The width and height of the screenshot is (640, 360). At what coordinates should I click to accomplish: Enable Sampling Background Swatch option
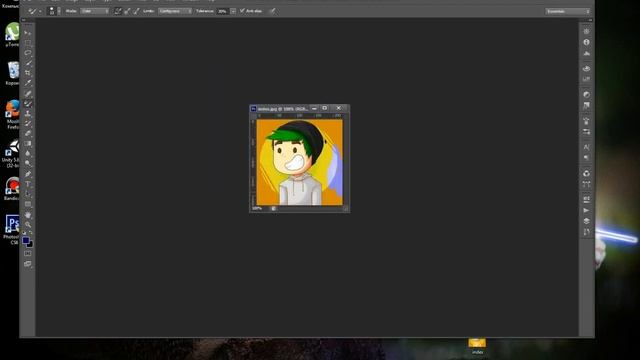(x=136, y=11)
